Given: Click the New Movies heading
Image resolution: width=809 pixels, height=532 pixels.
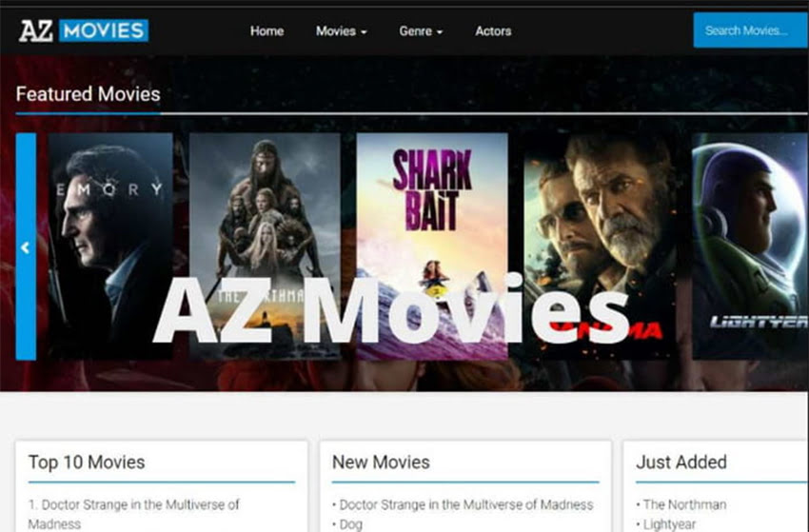Looking at the screenshot, I should click(x=381, y=463).
